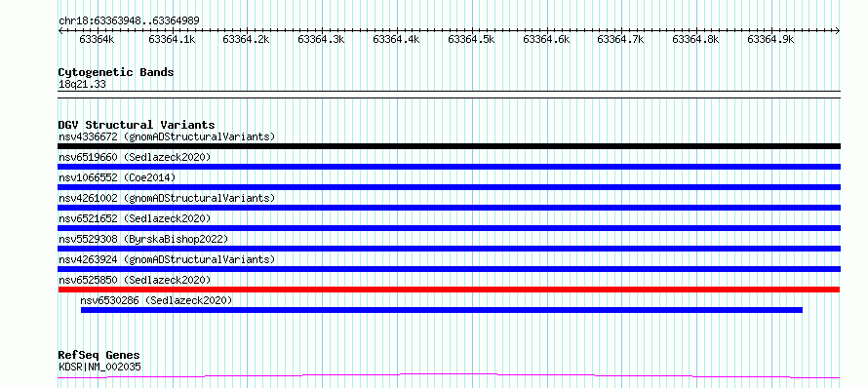868x388 pixels.
Task: Open the nsv6525850 (Sedlazeck2020) label
Action: pyautogui.click(x=135, y=280)
